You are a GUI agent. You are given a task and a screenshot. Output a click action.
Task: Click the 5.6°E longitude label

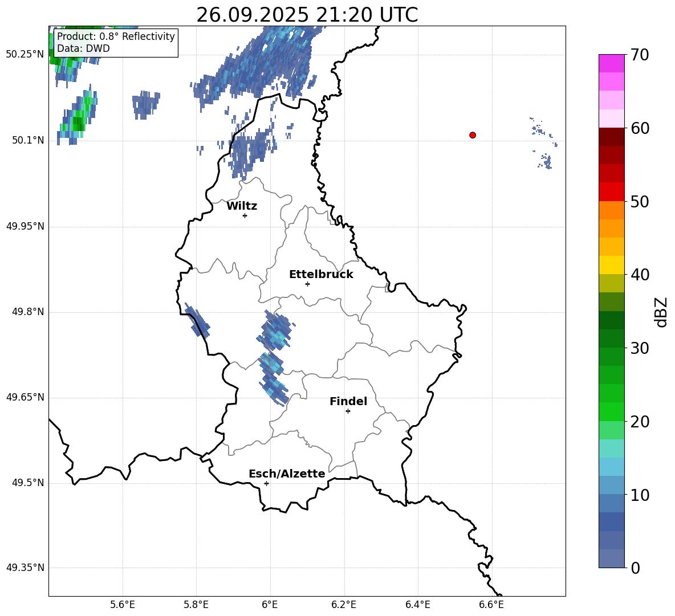point(123,605)
